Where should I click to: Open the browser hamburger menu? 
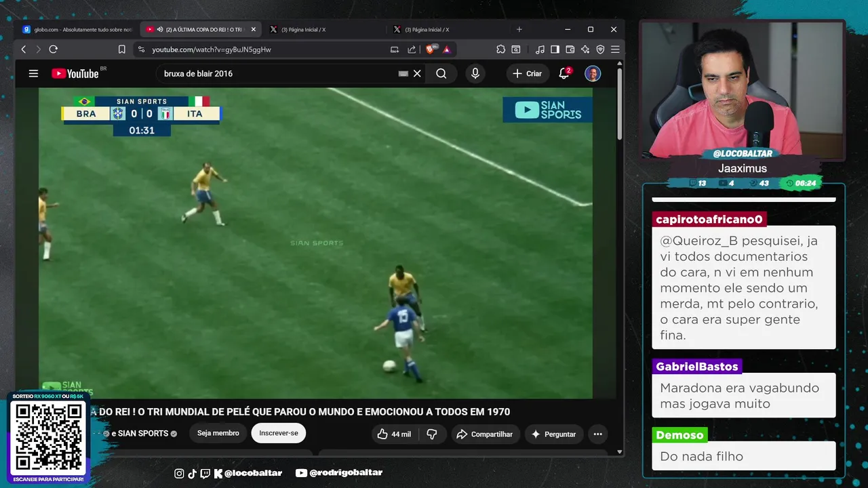[615, 49]
